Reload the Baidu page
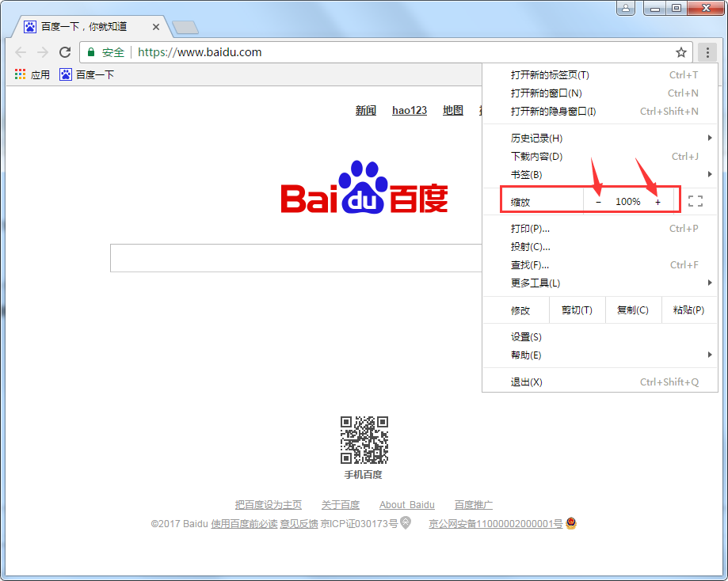This screenshot has height=581, width=728. pos(66,52)
